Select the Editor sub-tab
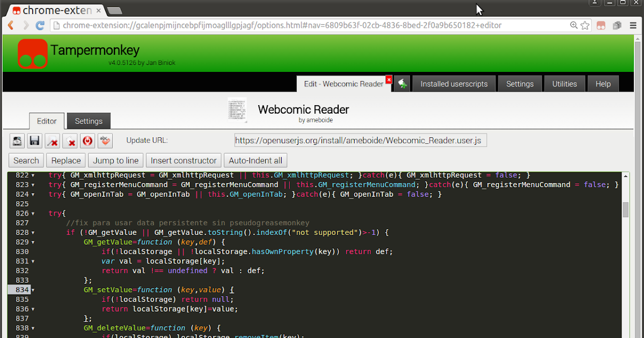The image size is (644, 338). (x=47, y=121)
